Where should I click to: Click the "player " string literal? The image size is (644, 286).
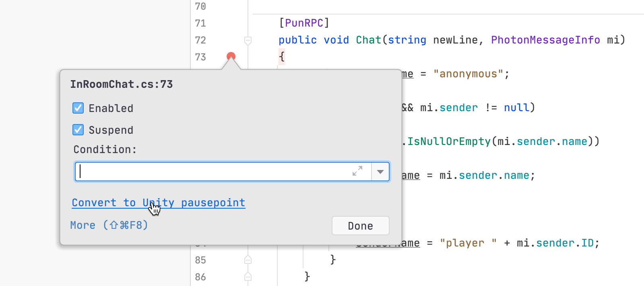(x=468, y=243)
